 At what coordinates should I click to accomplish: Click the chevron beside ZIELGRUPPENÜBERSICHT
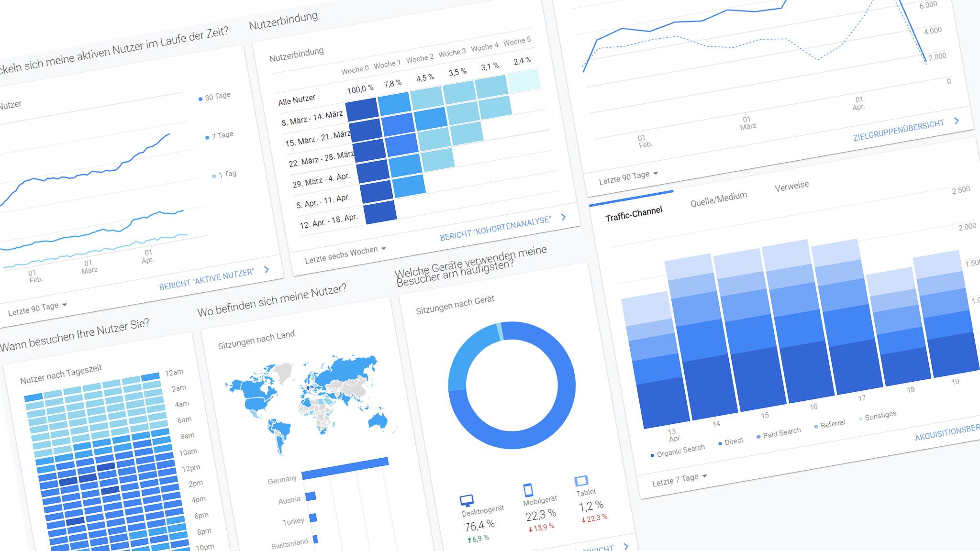point(956,121)
